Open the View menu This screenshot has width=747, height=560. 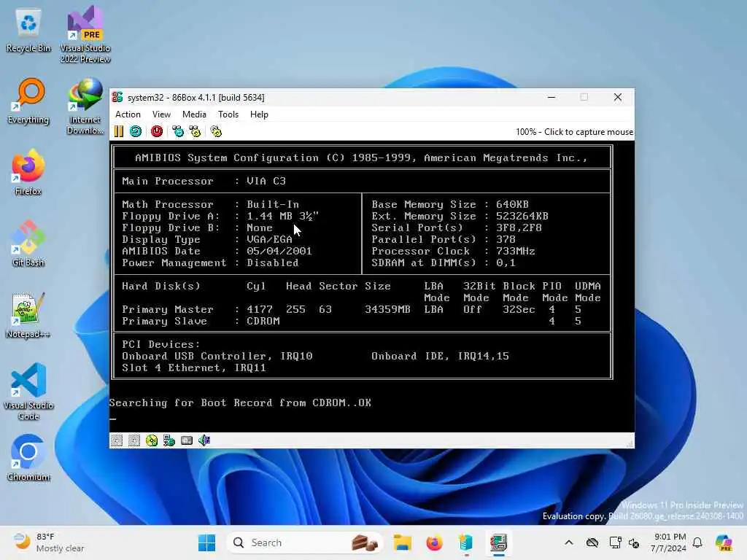(x=161, y=114)
